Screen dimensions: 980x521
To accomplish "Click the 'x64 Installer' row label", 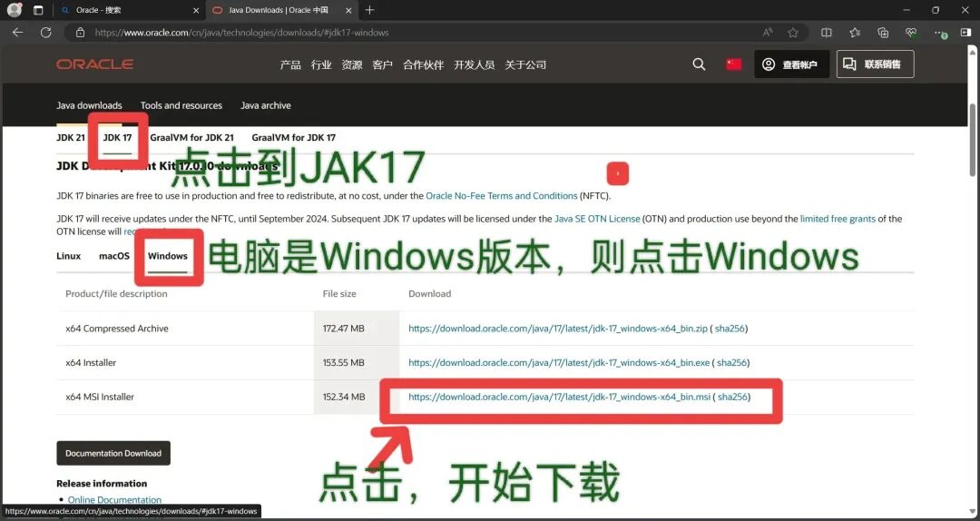I will 91,363.
